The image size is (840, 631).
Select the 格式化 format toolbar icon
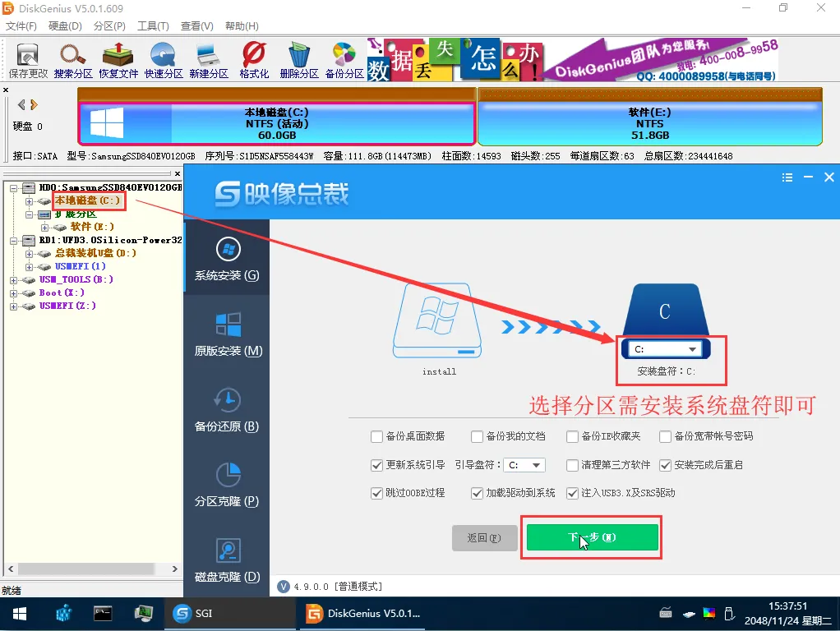[254, 59]
